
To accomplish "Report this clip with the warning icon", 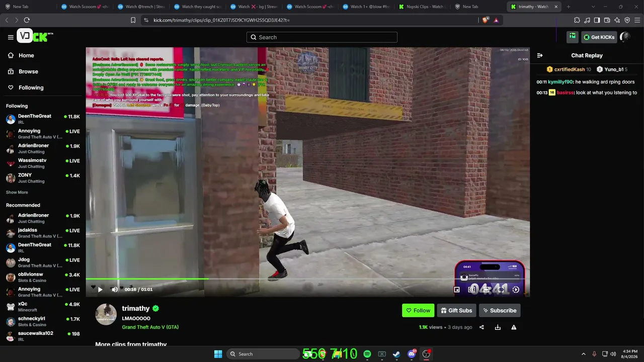I will [514, 327].
